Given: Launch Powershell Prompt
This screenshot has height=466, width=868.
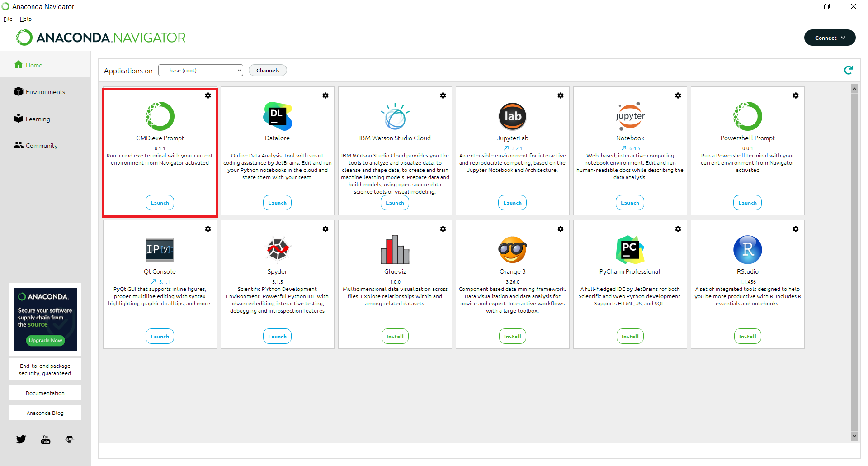Looking at the screenshot, I should tap(748, 203).
